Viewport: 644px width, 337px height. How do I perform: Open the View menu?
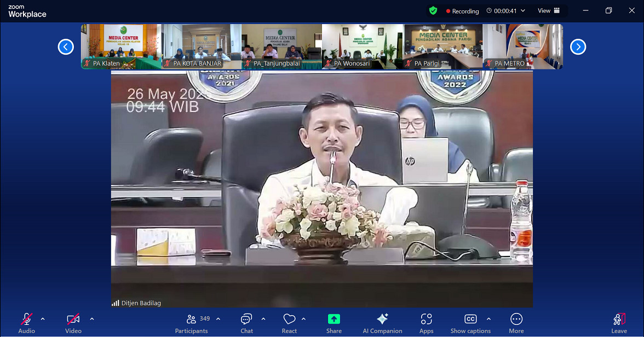[x=547, y=10]
